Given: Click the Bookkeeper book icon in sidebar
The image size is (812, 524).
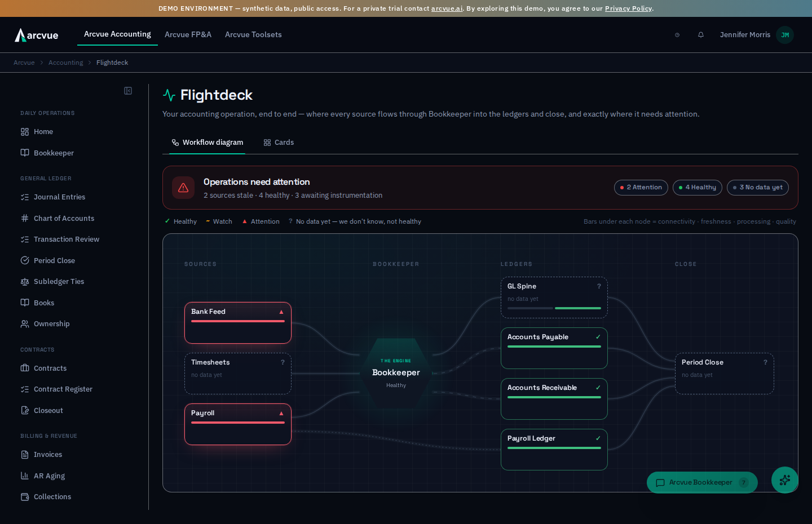Looking at the screenshot, I should click(25, 153).
